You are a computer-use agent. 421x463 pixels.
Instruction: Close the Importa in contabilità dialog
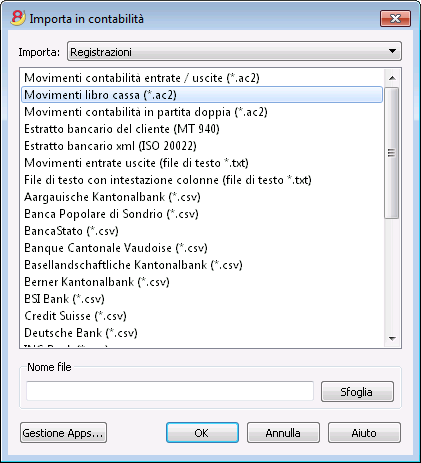(395, 18)
